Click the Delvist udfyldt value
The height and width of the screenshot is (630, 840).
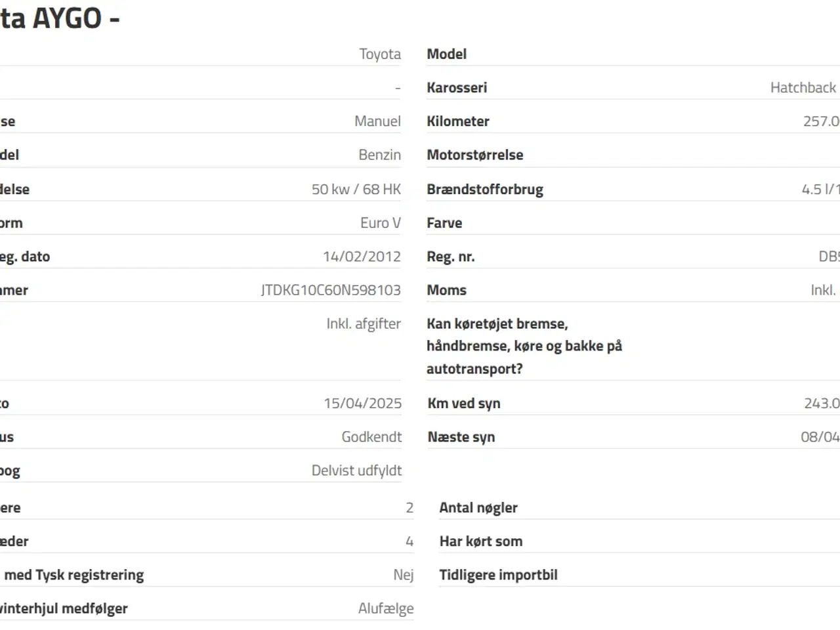point(356,471)
